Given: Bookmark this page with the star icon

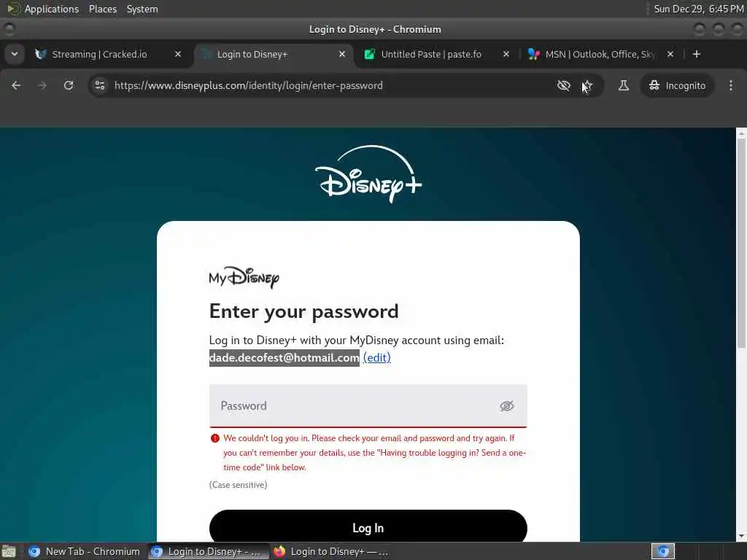Looking at the screenshot, I should 587,85.
